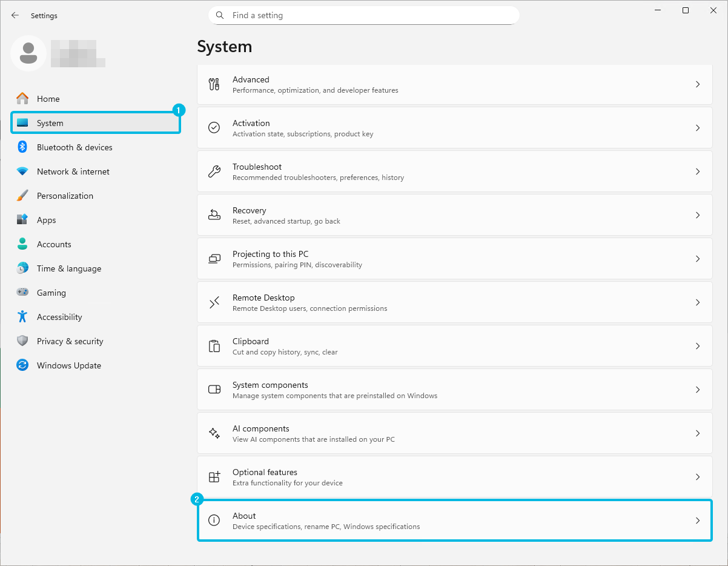
Task: Click the Apps icon in sidebar
Action: 22,220
